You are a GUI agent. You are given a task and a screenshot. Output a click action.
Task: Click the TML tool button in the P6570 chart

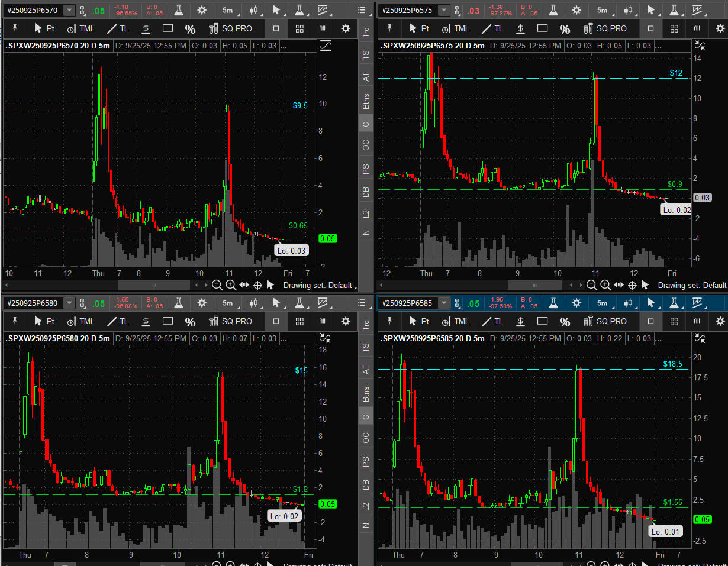tap(80, 28)
